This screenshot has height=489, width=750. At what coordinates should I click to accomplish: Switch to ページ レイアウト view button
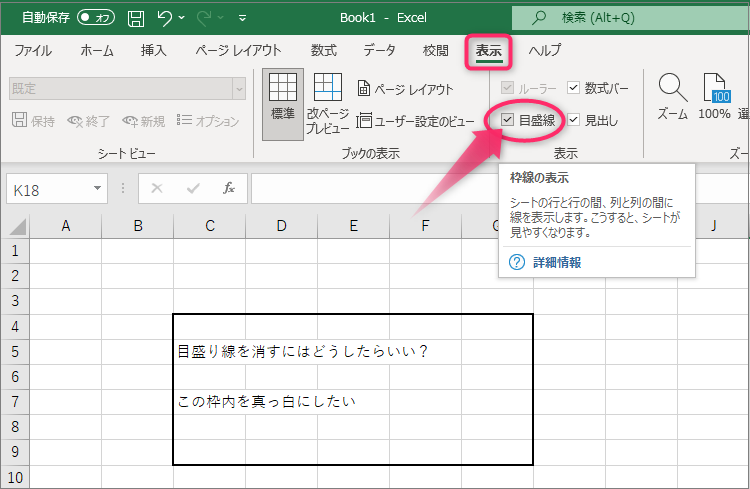[x=406, y=89]
